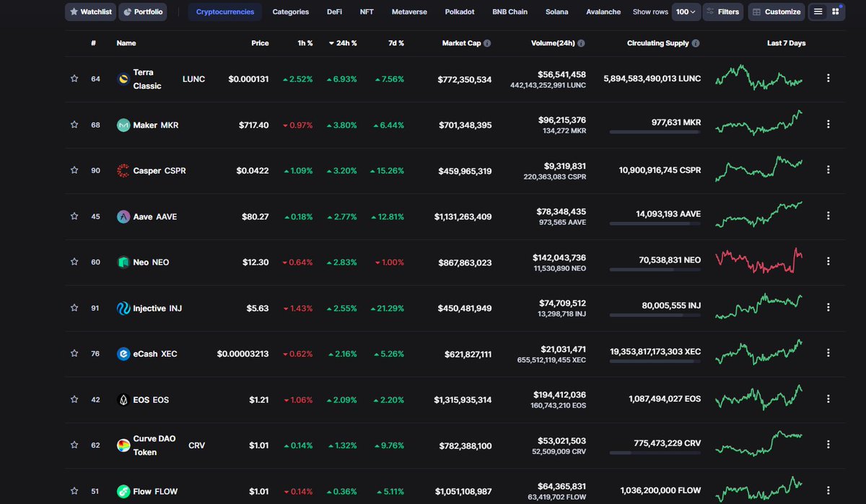This screenshot has height=504, width=866.
Task: Click the Neo circulating supply bar
Action: tap(655, 270)
